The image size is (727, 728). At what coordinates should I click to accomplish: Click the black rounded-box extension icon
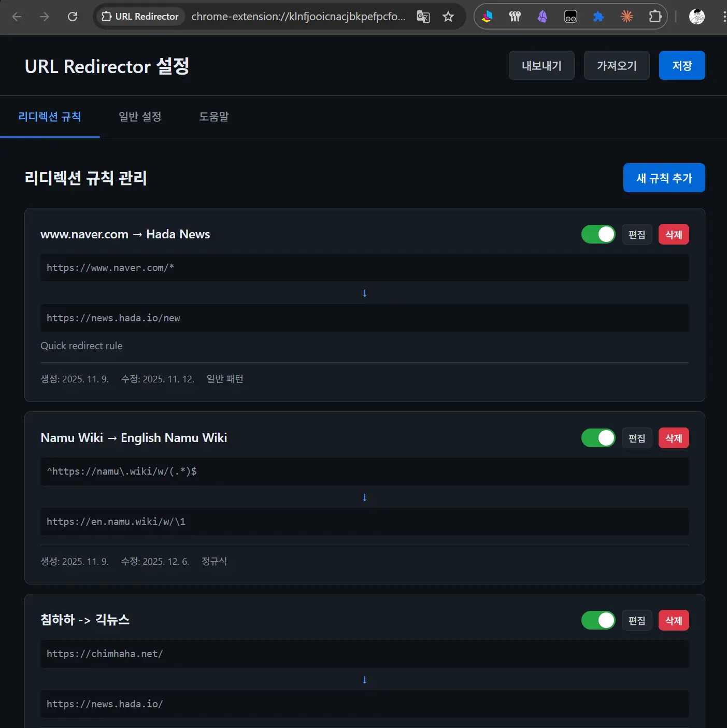pos(571,17)
